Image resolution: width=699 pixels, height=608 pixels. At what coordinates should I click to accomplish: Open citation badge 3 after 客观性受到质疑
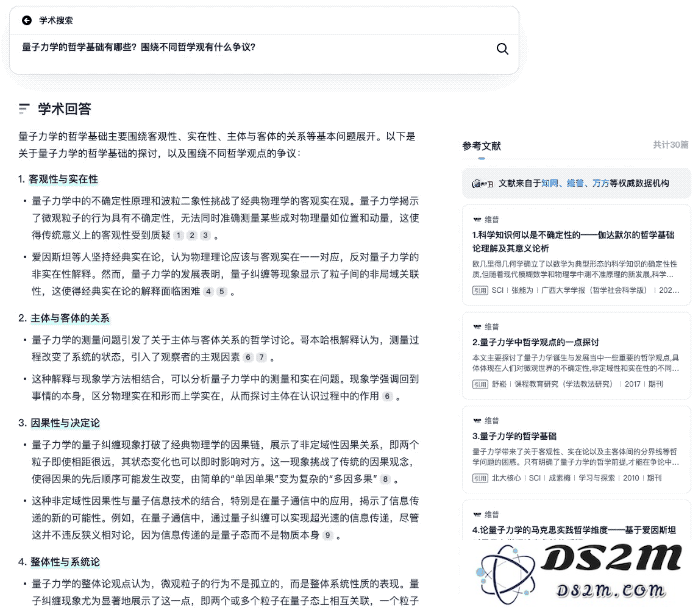point(206,235)
